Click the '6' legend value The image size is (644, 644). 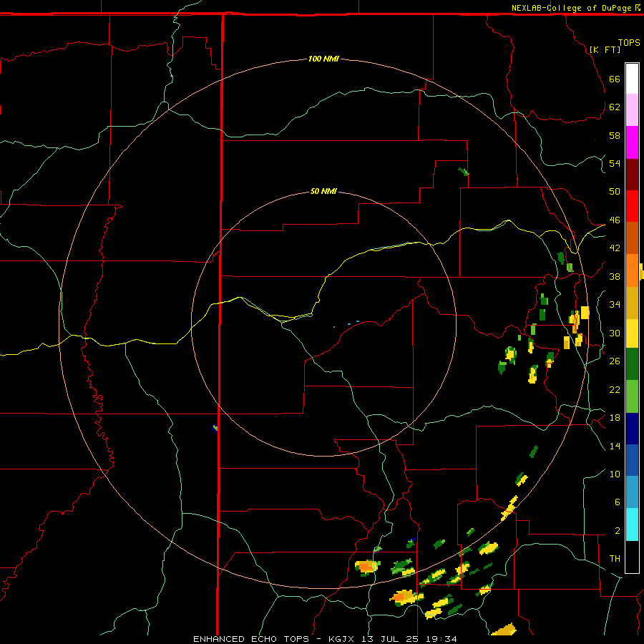(617, 502)
